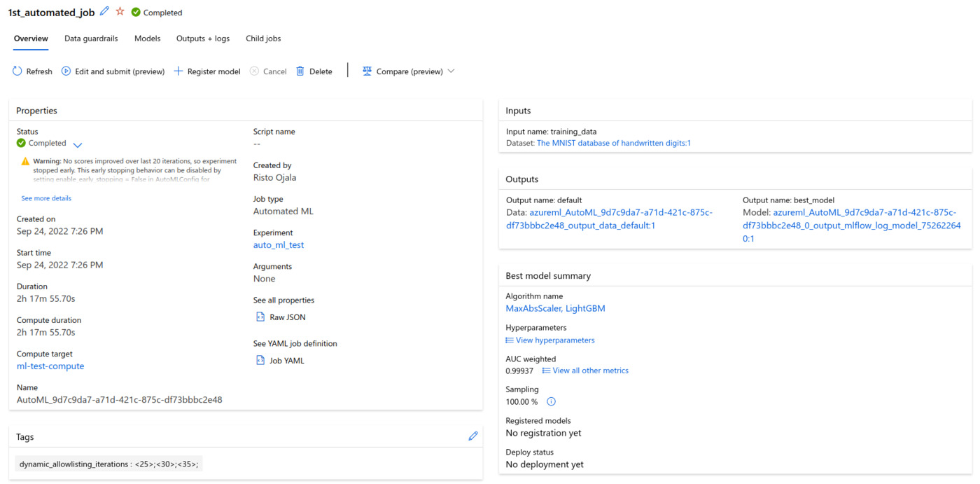The width and height of the screenshot is (980, 484).
Task: Open the MNIST handwritten digits dataset
Action: [x=613, y=143]
